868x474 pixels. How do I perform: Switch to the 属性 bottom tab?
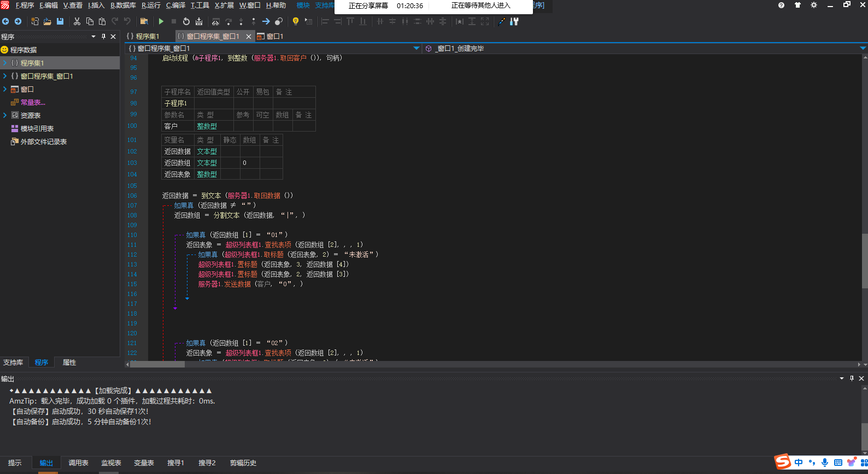click(x=69, y=363)
